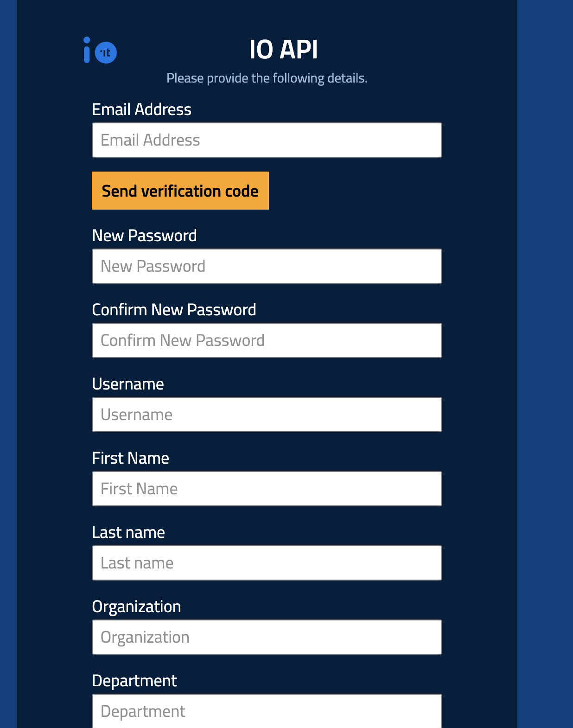Focus the Email Address input field
The width and height of the screenshot is (573, 728).
coord(267,140)
